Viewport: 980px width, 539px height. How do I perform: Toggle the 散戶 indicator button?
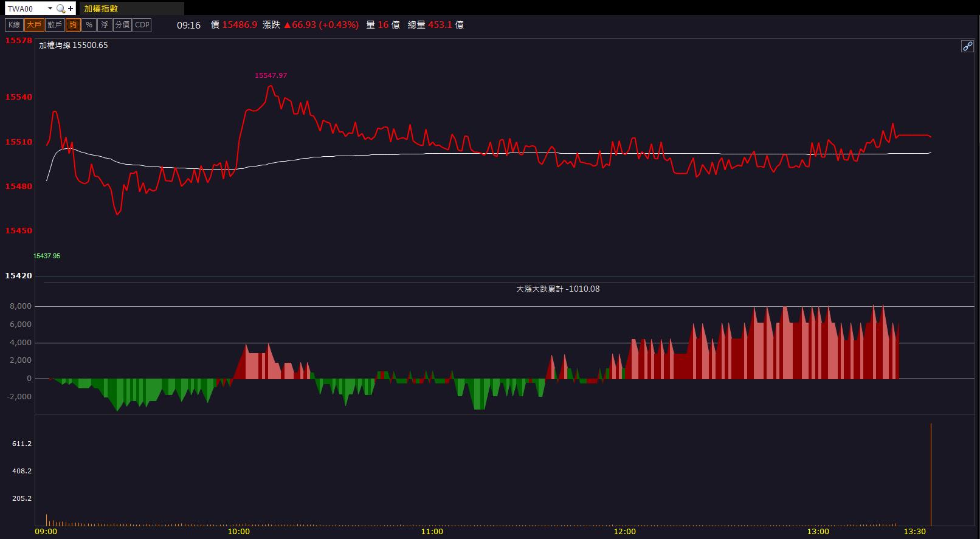pyautogui.click(x=54, y=25)
